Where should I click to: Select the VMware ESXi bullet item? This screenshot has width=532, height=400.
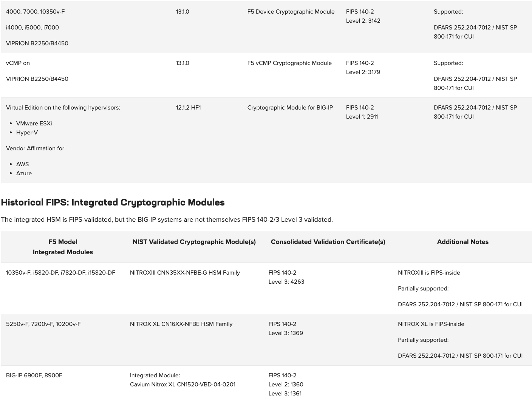[x=34, y=124]
